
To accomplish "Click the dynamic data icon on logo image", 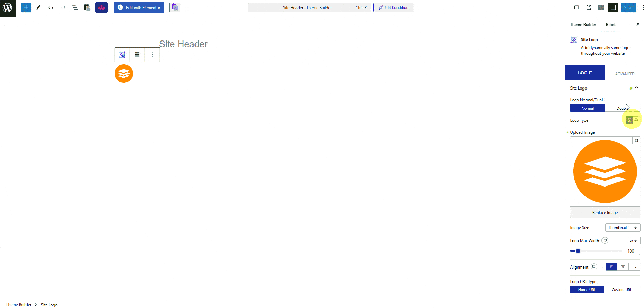I will pyautogui.click(x=636, y=140).
